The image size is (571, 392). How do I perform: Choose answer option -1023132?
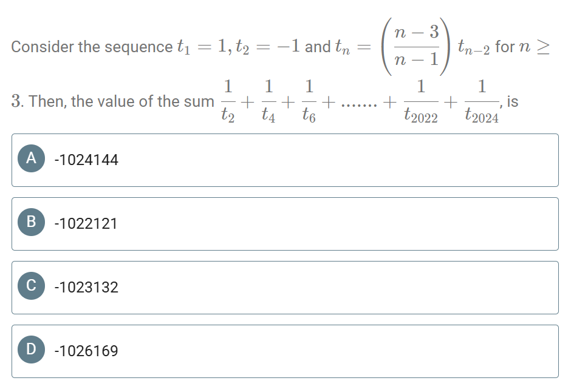coord(284,287)
